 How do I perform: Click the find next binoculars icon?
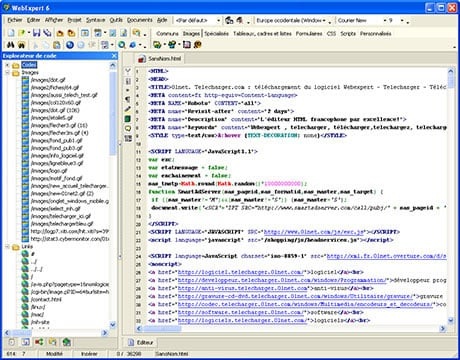coord(22,44)
